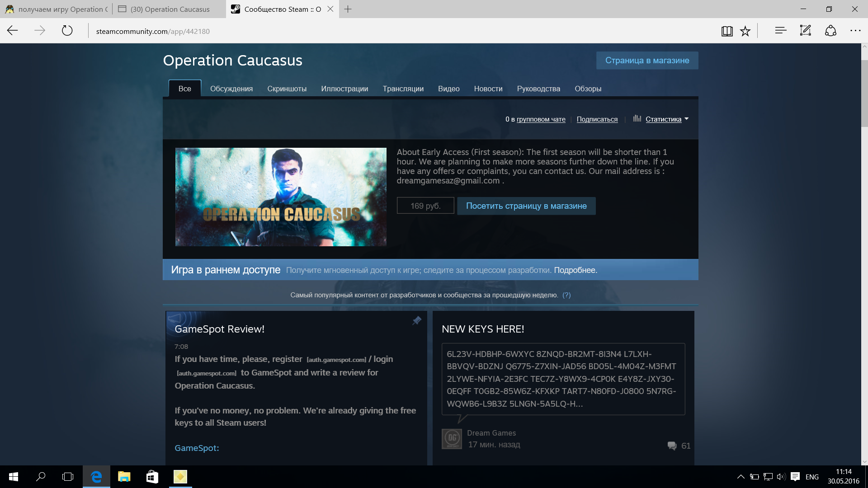
Task: Open the NEW KEYS HERE! discussion
Action: [x=483, y=329]
